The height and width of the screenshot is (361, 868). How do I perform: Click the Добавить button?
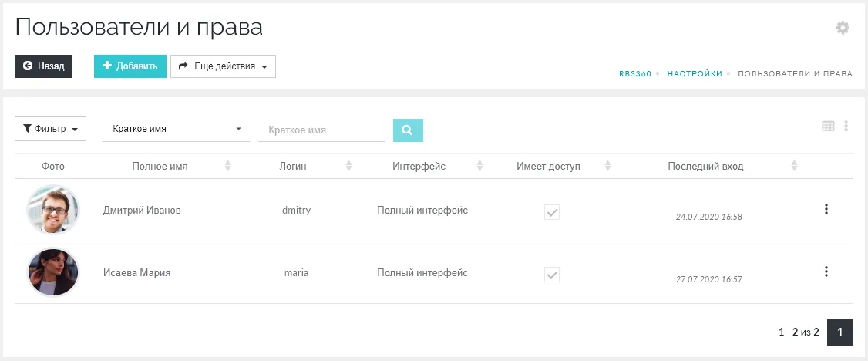point(130,66)
